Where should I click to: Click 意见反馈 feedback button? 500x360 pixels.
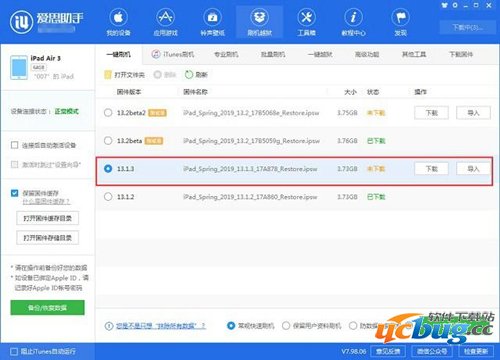click(388, 351)
